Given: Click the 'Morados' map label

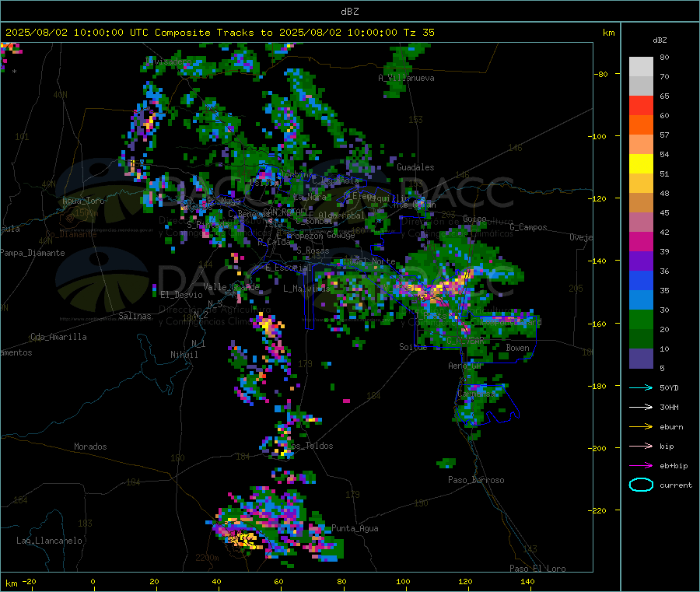Looking at the screenshot, I should (90, 447).
